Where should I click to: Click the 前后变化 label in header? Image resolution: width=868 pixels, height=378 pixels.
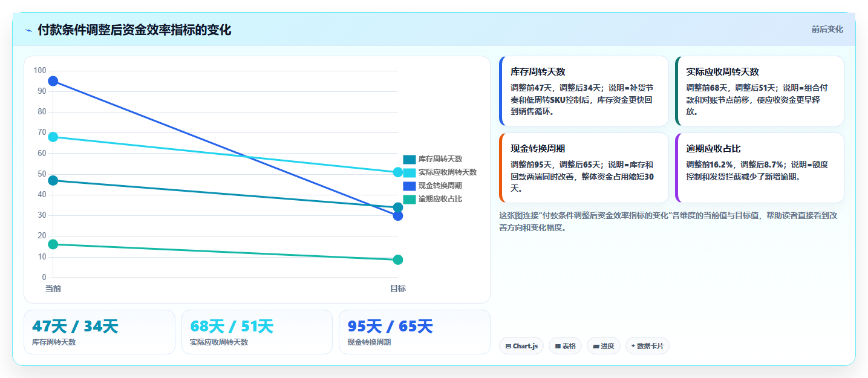pos(827,30)
